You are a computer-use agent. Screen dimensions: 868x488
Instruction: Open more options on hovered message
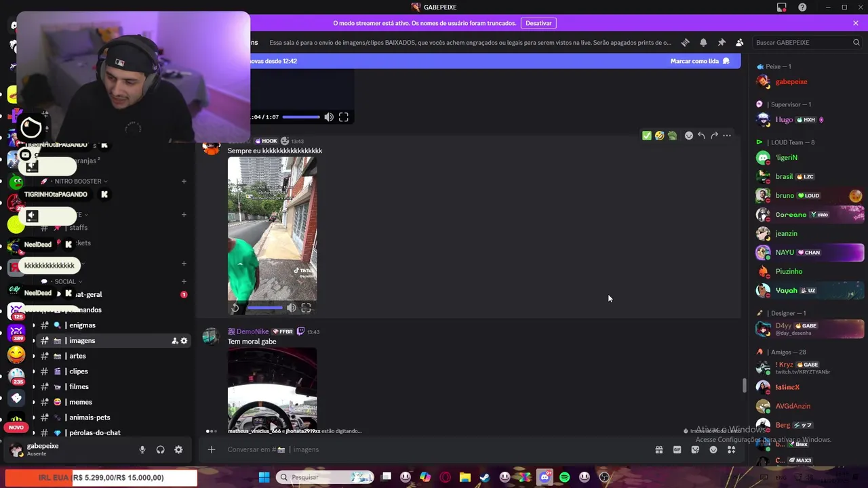(727, 136)
